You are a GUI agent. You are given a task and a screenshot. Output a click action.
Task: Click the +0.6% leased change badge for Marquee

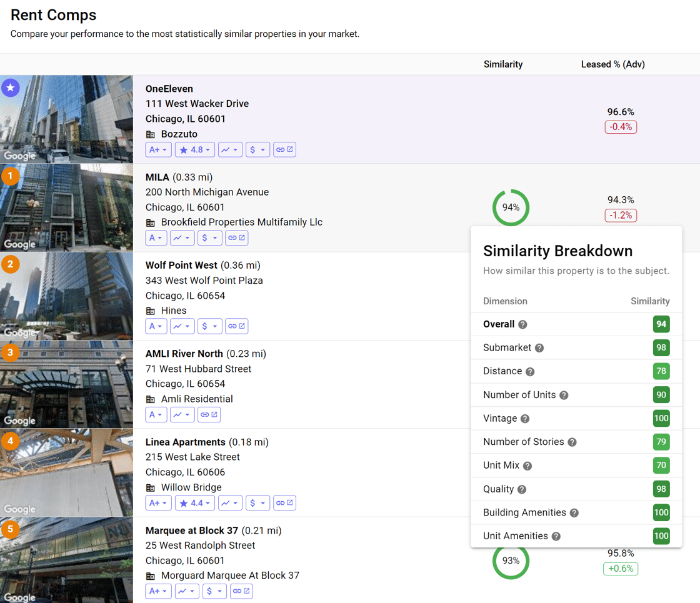[621, 569]
